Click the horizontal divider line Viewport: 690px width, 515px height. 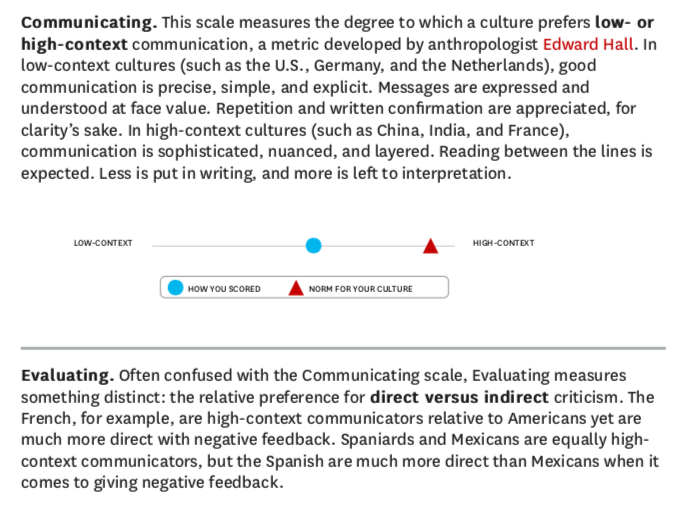pos(343,348)
